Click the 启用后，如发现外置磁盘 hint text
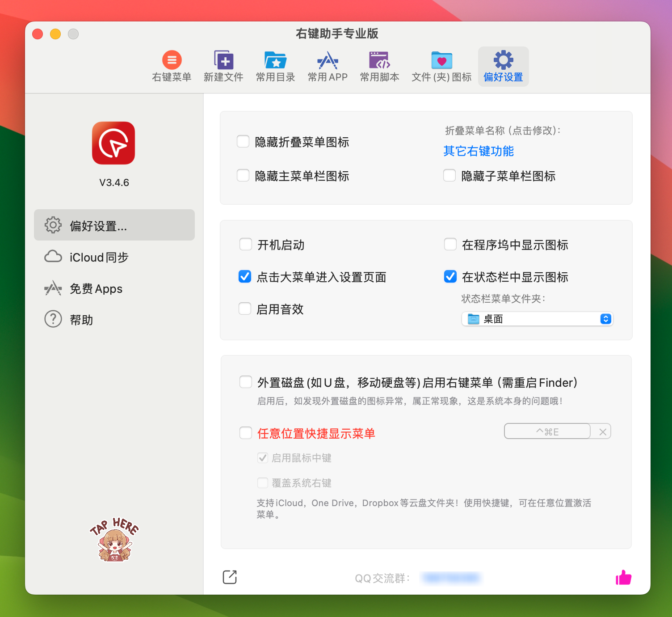Screen dimensions: 672x617 pos(410,401)
